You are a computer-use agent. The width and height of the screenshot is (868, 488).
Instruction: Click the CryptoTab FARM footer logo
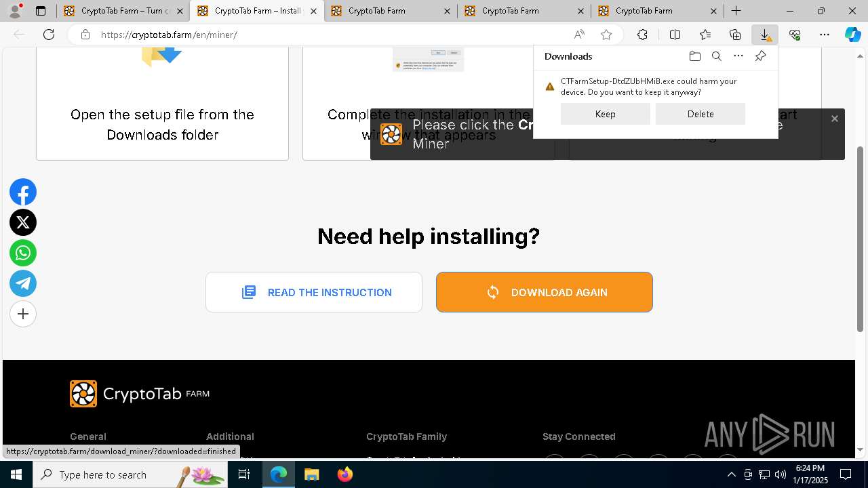140,394
